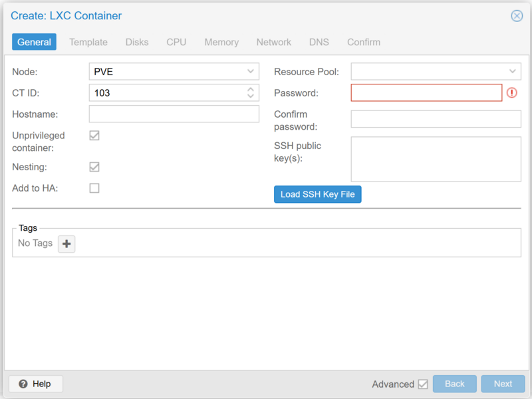This screenshot has width=532, height=399.
Task: Click the Back button
Action: point(455,384)
